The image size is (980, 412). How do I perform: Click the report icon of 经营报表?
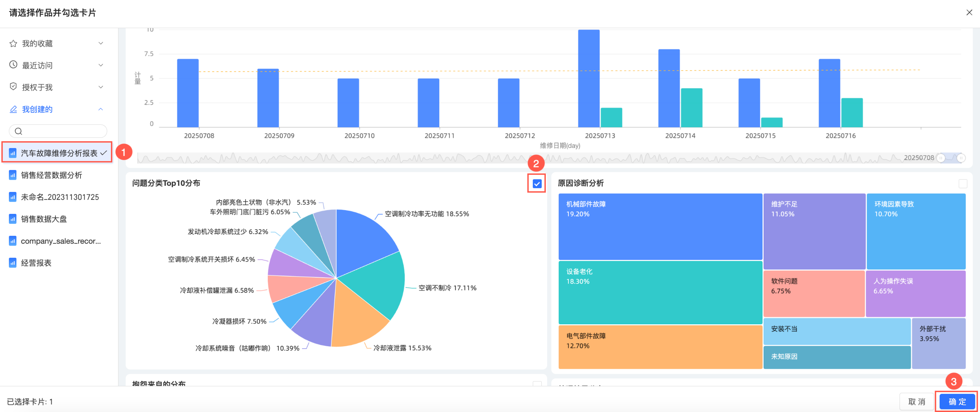coord(12,263)
